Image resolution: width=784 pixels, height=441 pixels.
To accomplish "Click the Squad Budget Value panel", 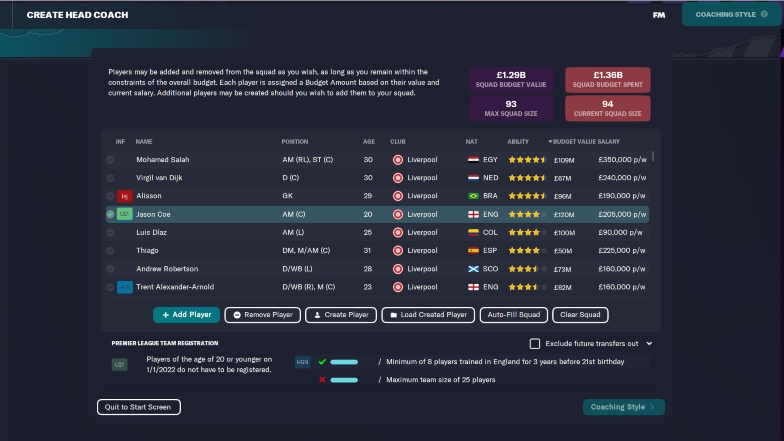I will pyautogui.click(x=511, y=80).
